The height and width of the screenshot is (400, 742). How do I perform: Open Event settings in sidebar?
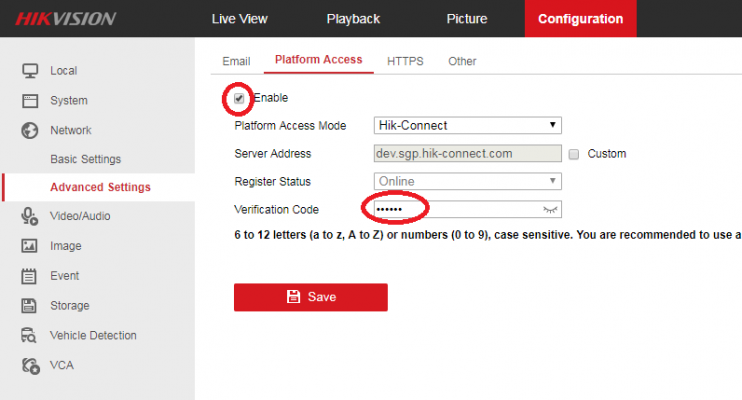point(64,276)
